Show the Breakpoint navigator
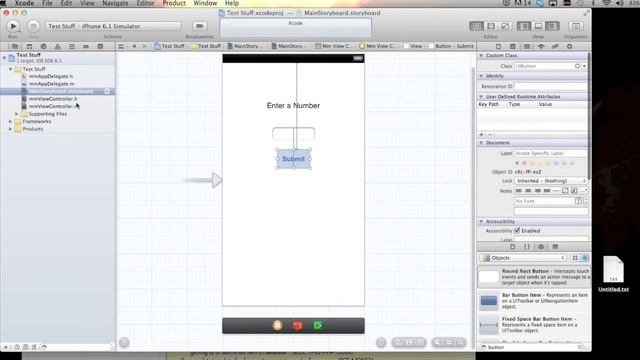Image resolution: width=640 pixels, height=360 pixels. [86, 47]
